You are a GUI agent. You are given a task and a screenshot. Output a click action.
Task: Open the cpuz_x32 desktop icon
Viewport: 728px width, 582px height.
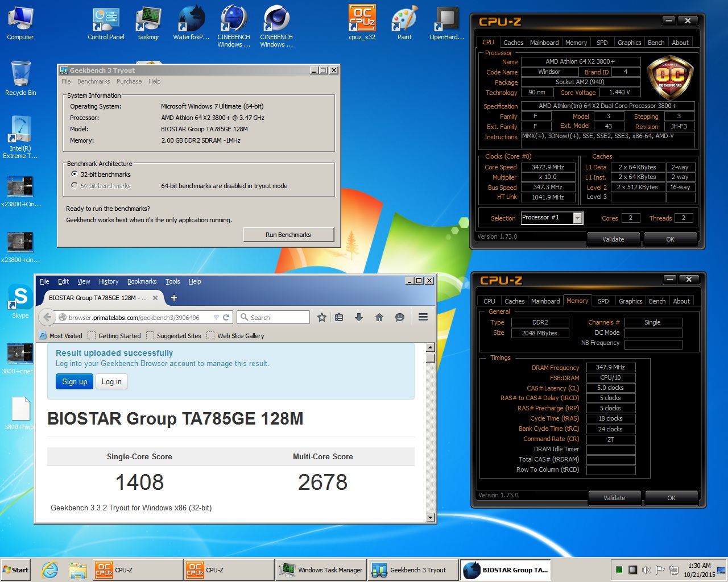pyautogui.click(x=362, y=23)
